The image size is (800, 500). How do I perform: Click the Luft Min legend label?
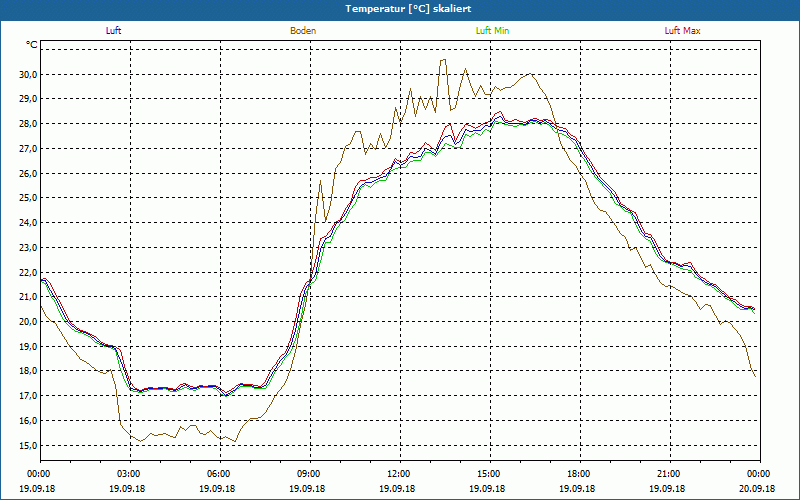click(x=492, y=31)
